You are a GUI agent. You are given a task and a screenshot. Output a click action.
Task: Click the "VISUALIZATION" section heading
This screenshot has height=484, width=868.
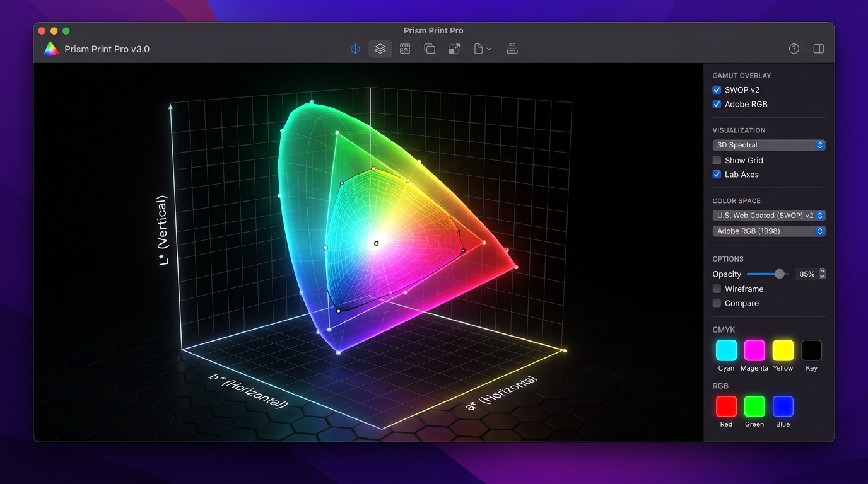(x=739, y=130)
